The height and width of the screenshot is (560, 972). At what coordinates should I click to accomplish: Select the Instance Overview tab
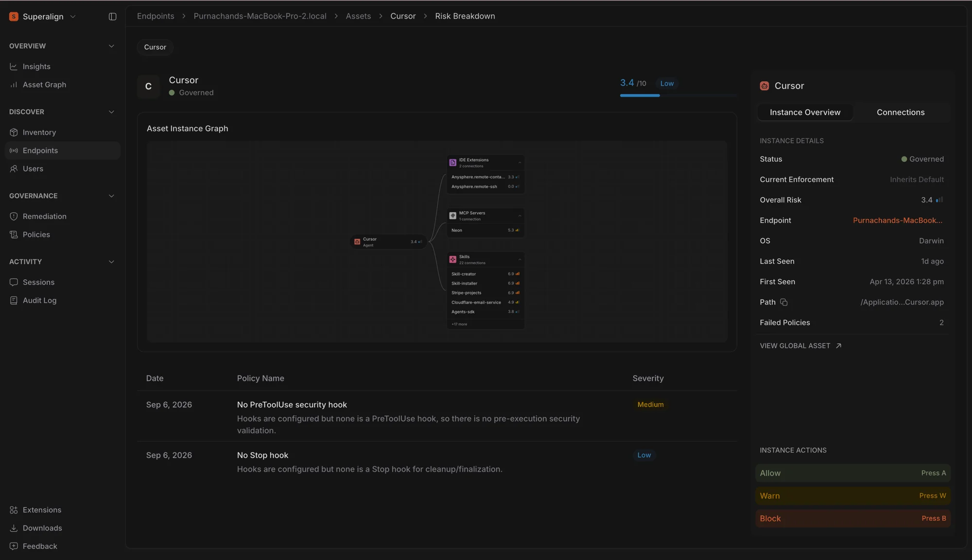pos(805,112)
